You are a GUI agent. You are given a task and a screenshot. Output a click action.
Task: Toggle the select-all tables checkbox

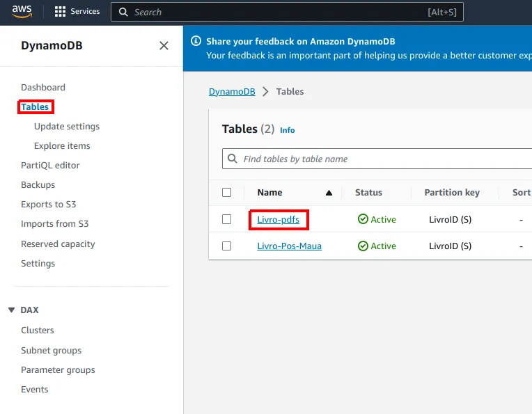[x=226, y=192]
